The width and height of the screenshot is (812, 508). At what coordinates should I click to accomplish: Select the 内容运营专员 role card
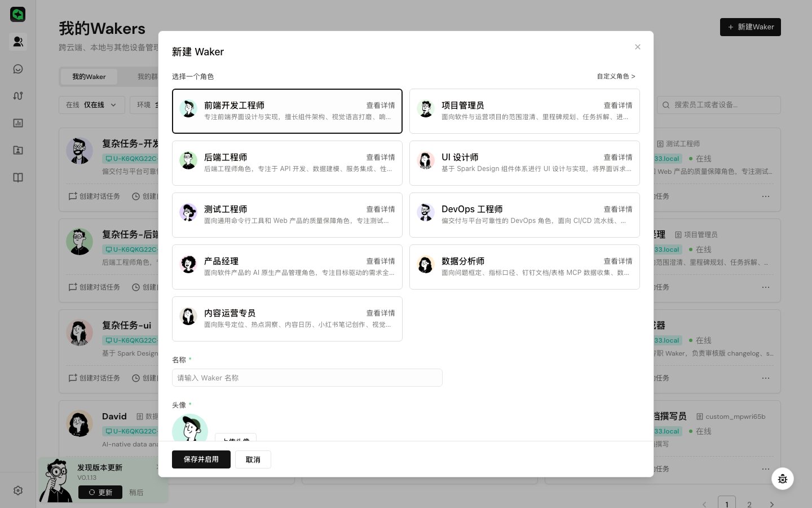287,319
